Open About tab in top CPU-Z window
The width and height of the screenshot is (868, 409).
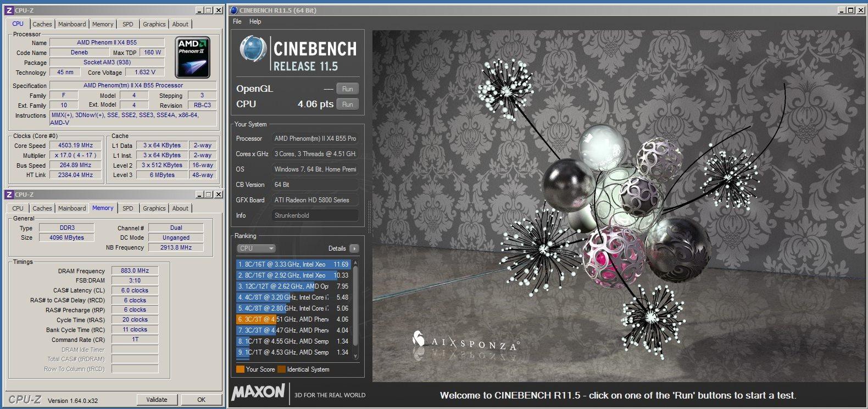tap(180, 24)
